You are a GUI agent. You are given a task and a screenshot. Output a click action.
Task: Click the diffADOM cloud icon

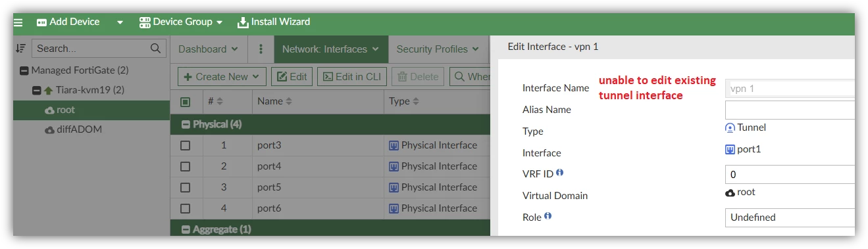pyautogui.click(x=49, y=130)
